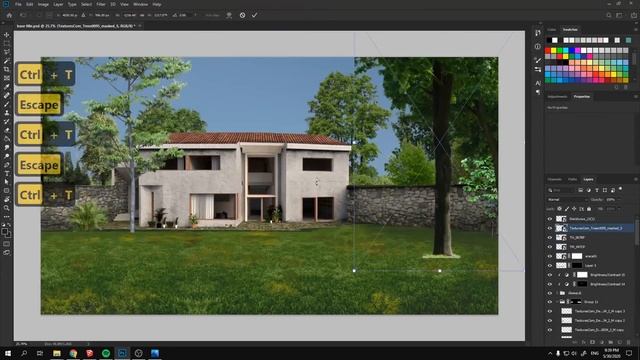Select the Crop tool
The image size is (640, 360).
(x=7, y=69)
